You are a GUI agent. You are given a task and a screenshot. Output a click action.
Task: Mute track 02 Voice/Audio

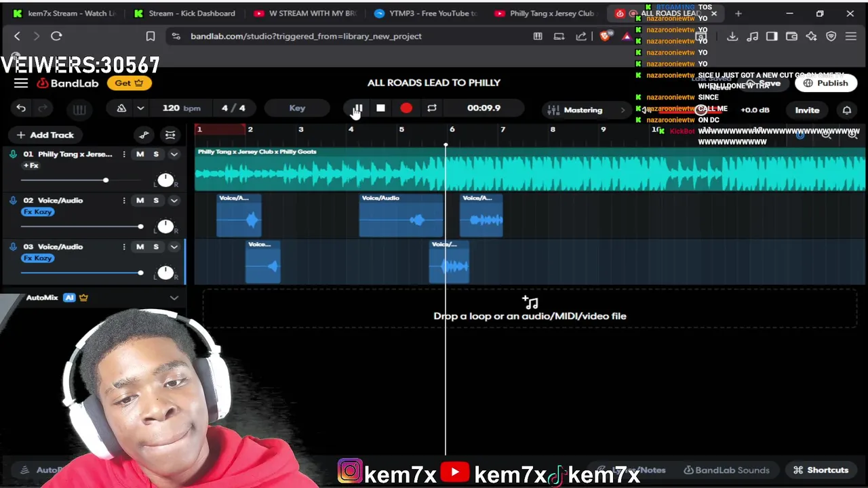pos(140,201)
